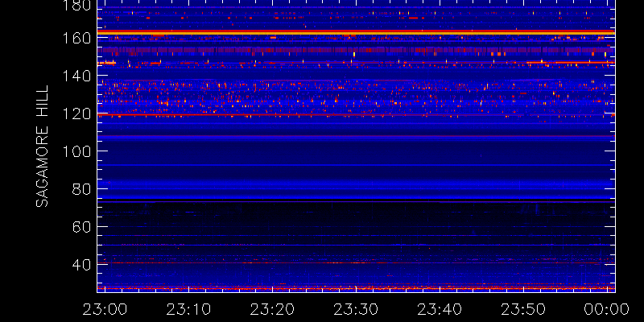Click the SAGAMORE HILL axis title
The height and width of the screenshot is (322, 644).
(x=42, y=147)
